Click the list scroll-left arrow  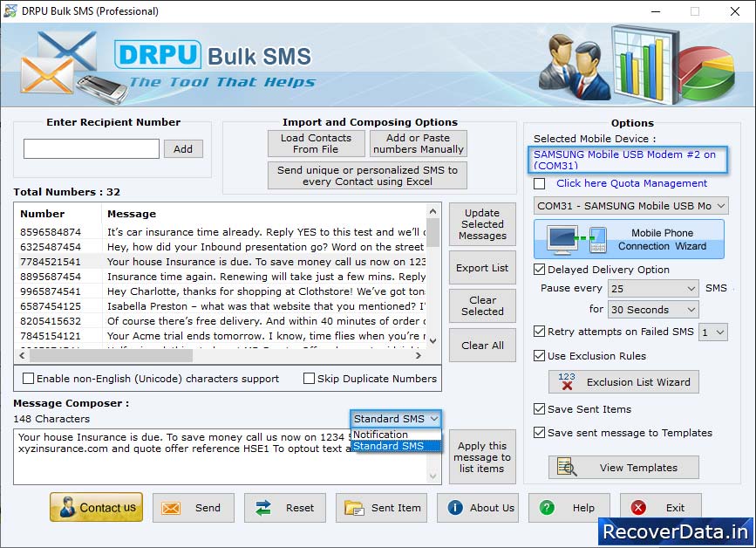coord(22,355)
